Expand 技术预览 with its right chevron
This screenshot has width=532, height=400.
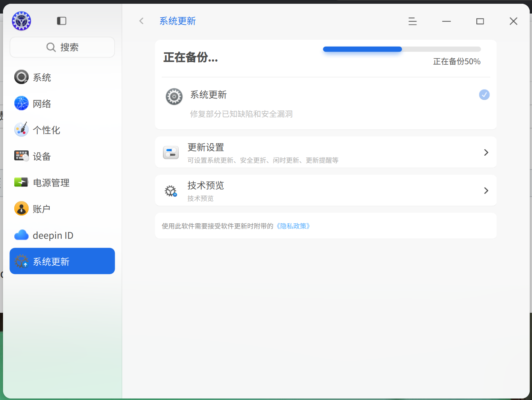(486, 191)
